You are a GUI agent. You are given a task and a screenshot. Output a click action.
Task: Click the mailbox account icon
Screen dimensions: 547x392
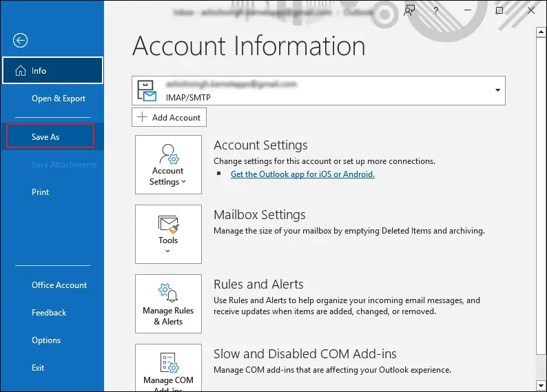click(147, 91)
